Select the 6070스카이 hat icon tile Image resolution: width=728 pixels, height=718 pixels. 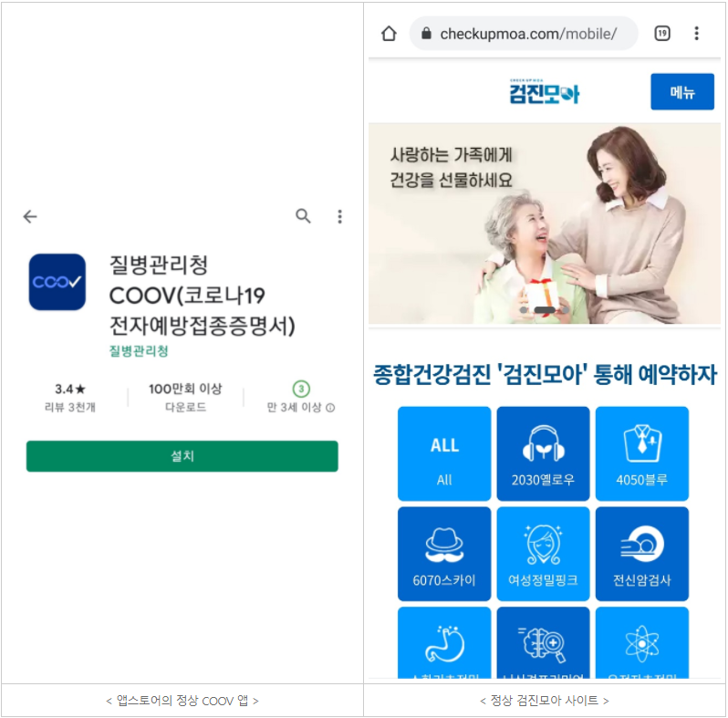click(x=444, y=554)
